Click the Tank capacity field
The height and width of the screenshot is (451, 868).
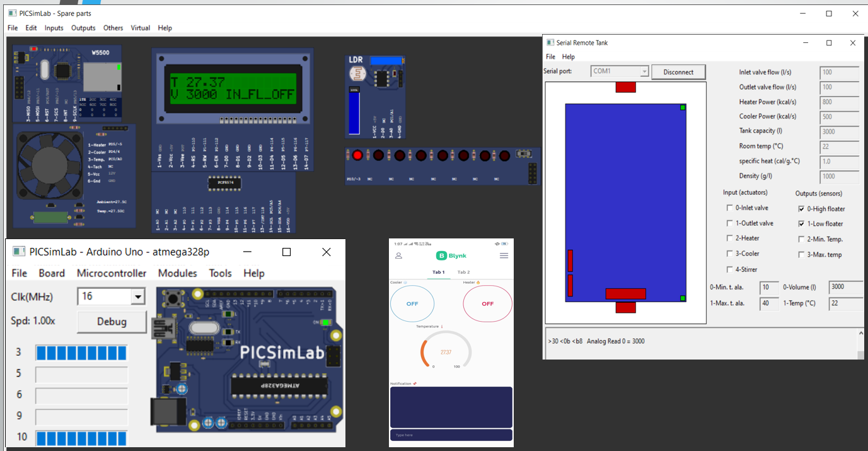[840, 131]
